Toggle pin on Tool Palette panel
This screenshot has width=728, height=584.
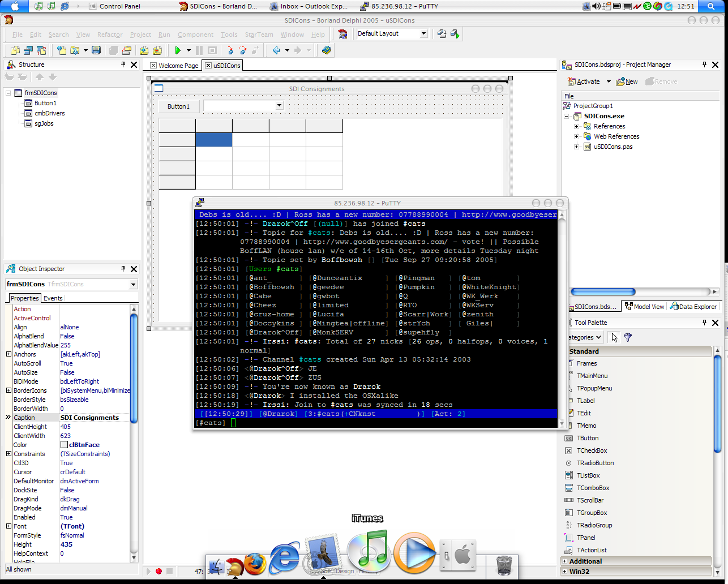point(704,323)
